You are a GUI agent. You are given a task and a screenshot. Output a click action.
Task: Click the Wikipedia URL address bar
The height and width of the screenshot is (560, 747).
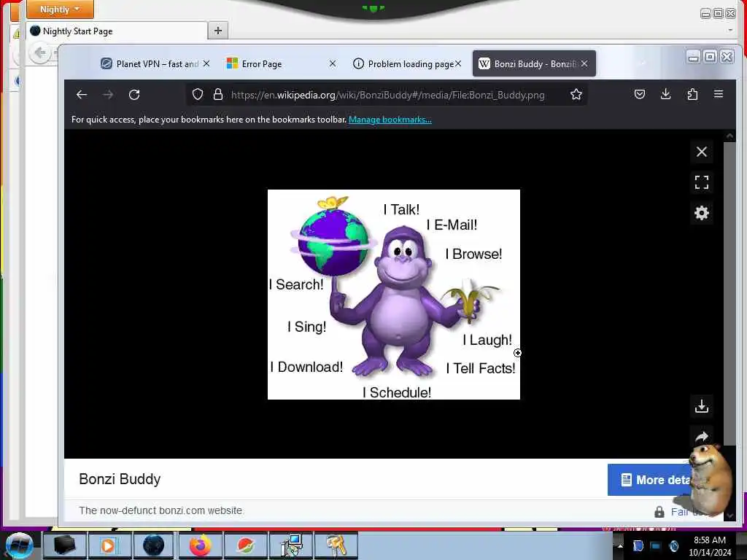tap(388, 95)
